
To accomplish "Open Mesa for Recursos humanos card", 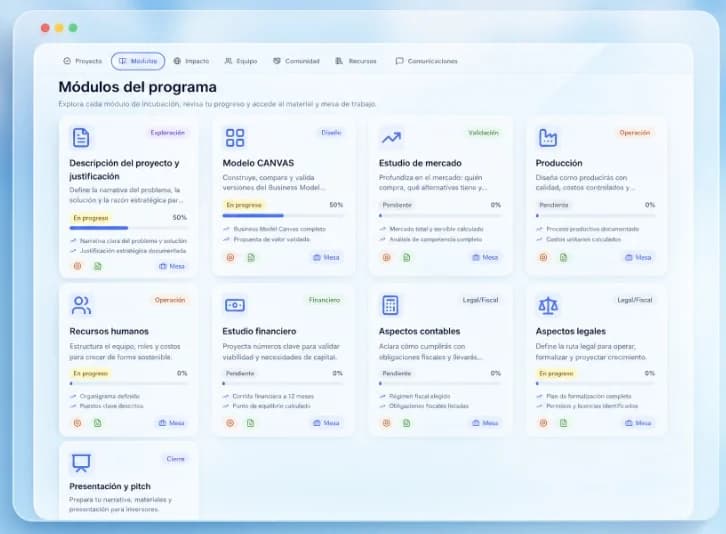I will pyautogui.click(x=171, y=423).
